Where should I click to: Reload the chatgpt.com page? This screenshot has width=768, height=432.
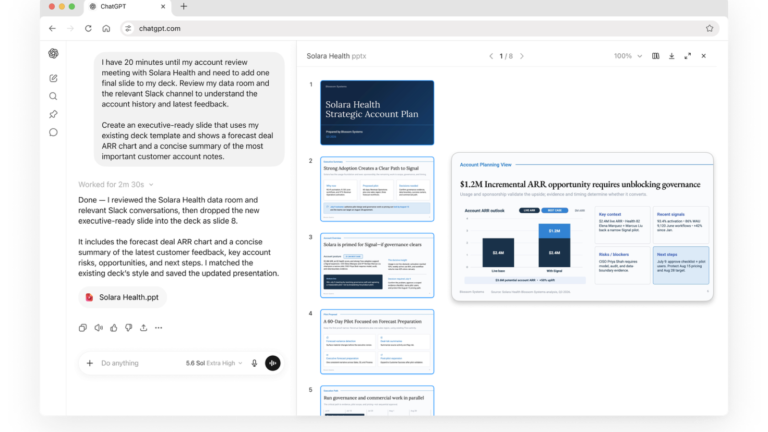(x=88, y=28)
